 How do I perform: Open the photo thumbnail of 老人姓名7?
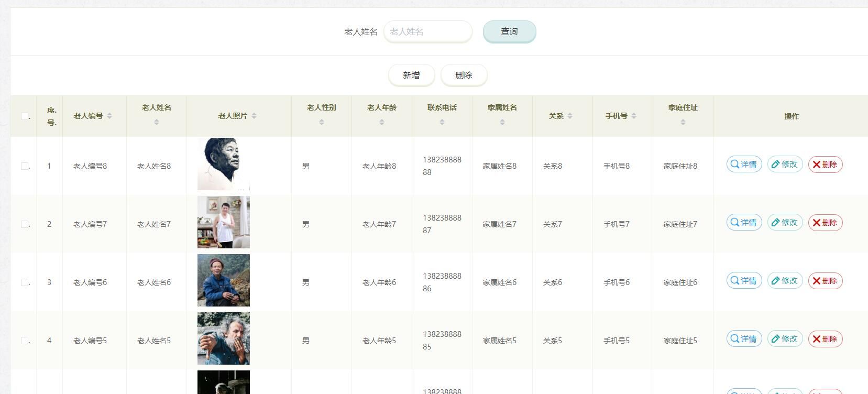pyautogui.click(x=224, y=222)
